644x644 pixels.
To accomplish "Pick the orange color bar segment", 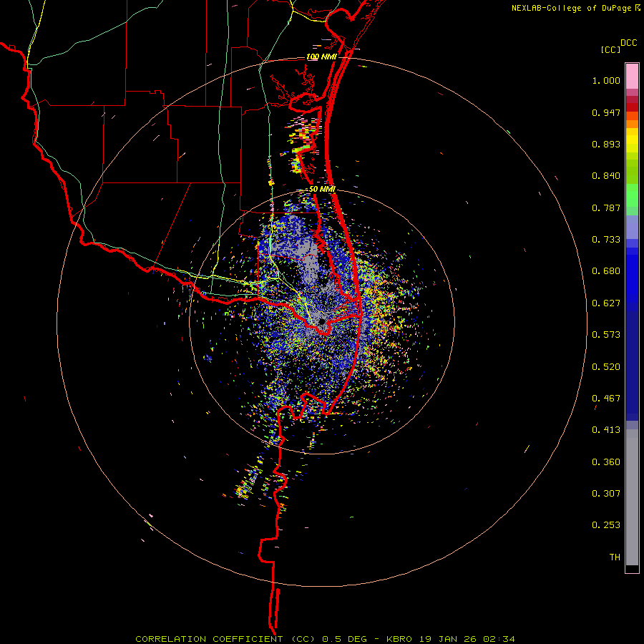I will (632, 124).
